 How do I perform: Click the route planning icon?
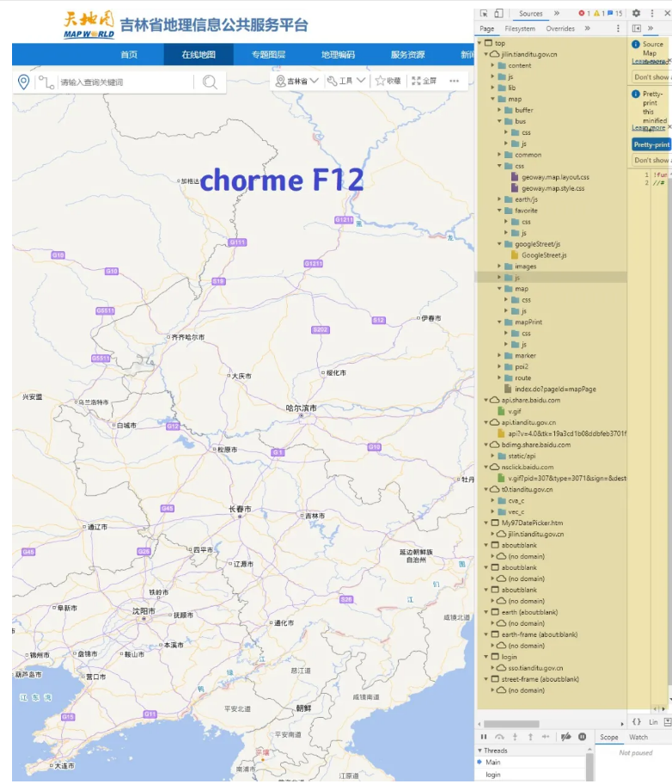[46, 82]
